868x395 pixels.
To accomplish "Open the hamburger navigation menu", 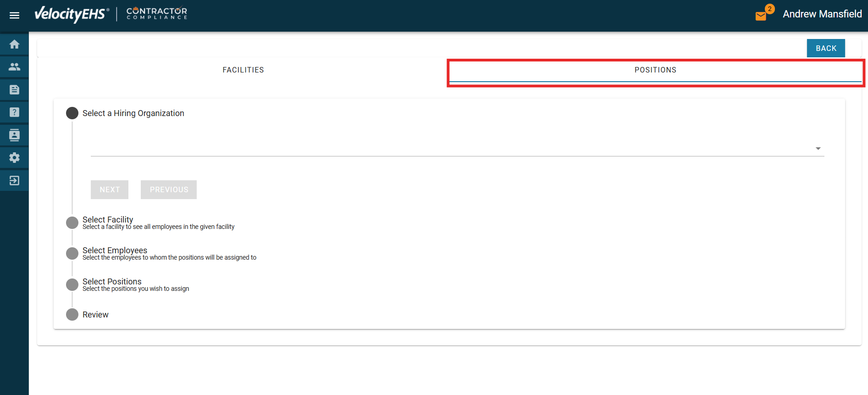I will pos(14,15).
